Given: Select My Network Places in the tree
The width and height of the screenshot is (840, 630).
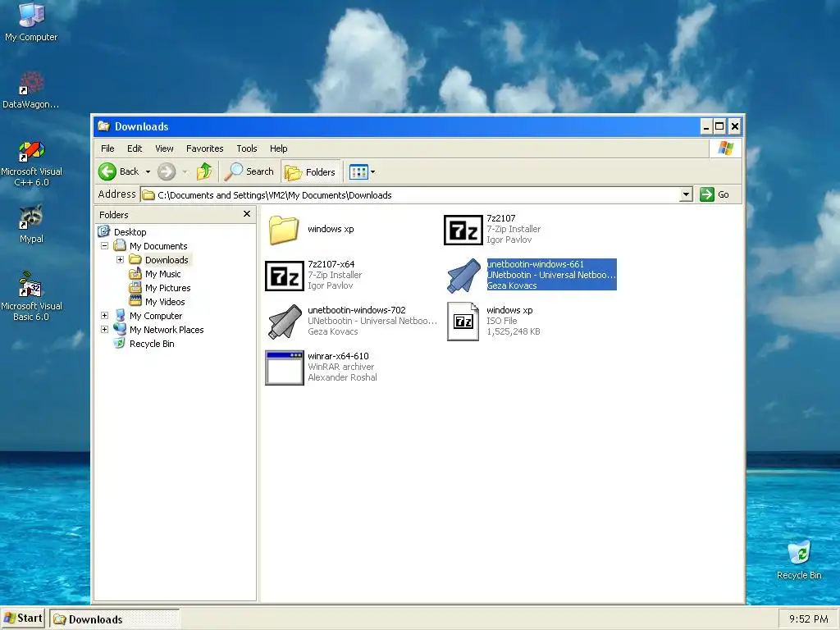Looking at the screenshot, I should tap(167, 330).
